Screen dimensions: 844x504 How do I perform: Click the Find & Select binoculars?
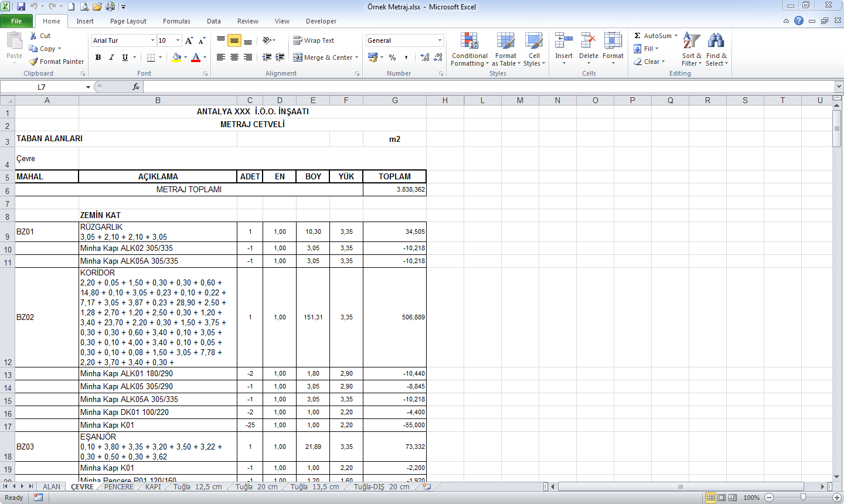716,42
